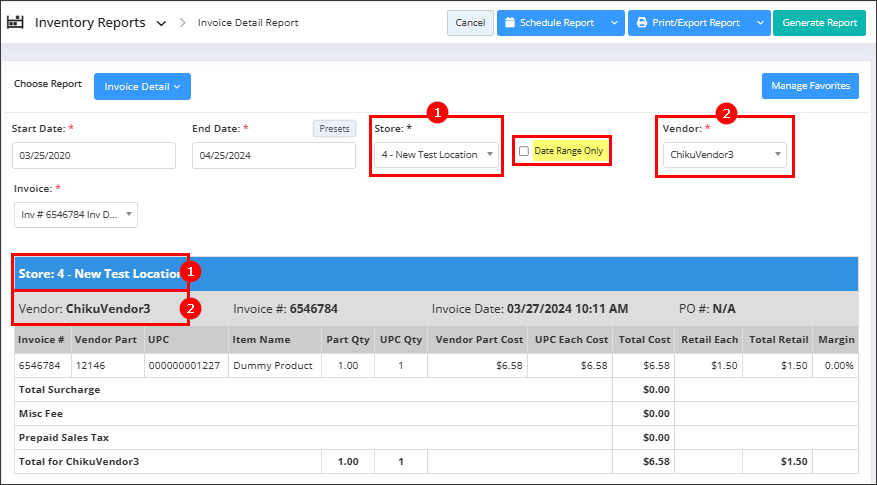Click the Manage Favorites button
The image size is (877, 485).
(810, 86)
